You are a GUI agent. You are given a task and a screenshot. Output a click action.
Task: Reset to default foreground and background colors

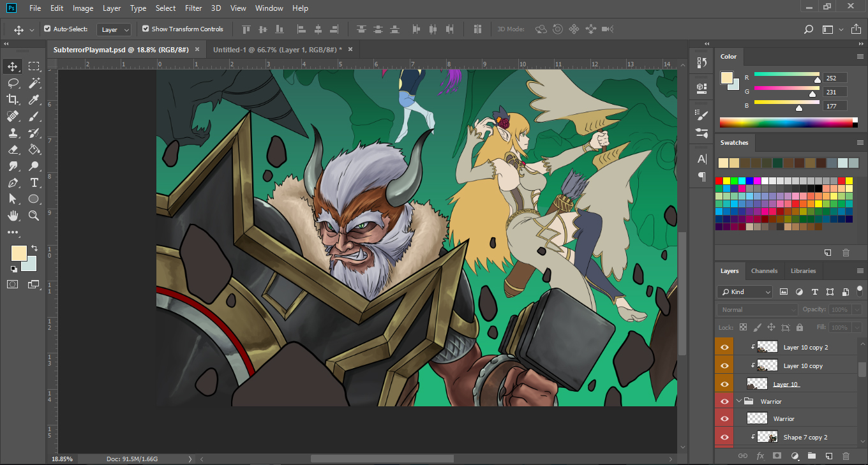(x=13, y=269)
